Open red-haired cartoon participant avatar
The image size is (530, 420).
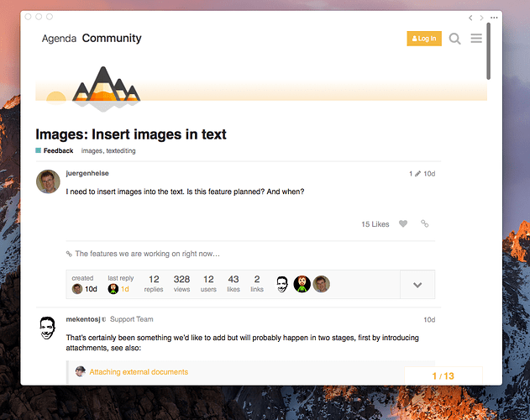pyautogui.click(x=302, y=284)
